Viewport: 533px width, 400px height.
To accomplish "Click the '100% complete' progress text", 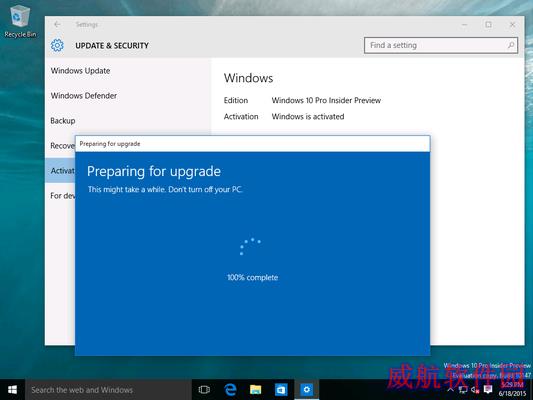I will tap(253, 277).
